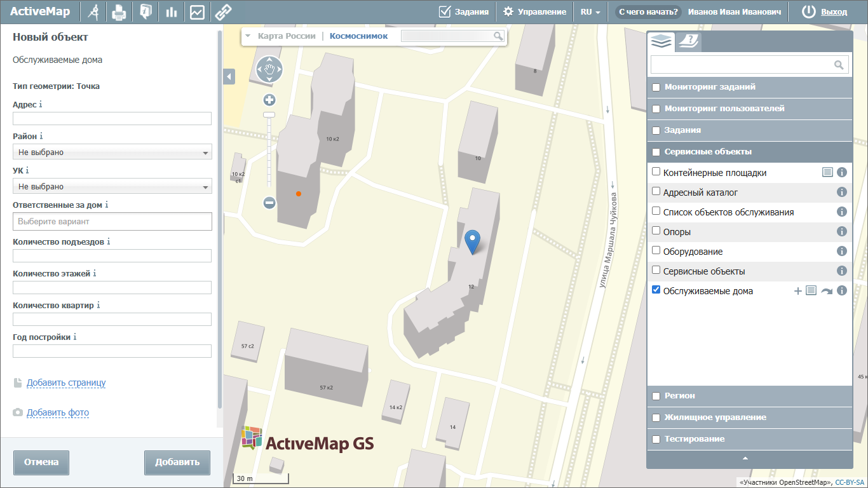Click the print map icon
The image size is (868, 488).
point(119,11)
